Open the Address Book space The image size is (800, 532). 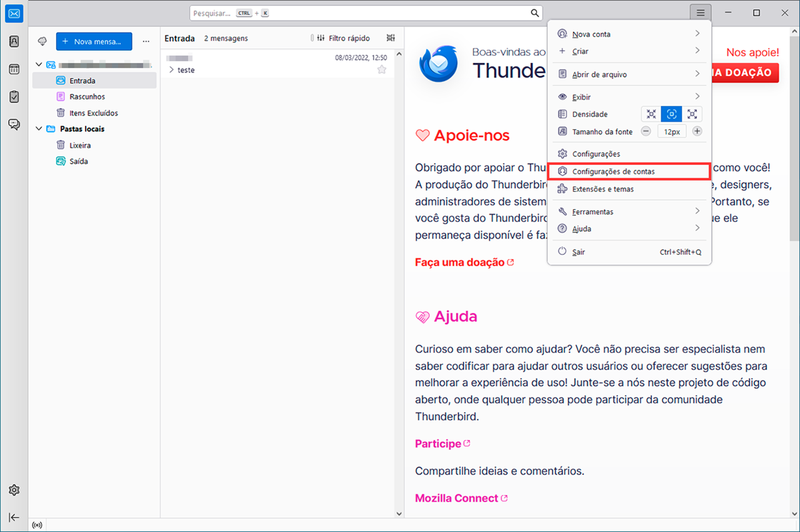(x=14, y=41)
